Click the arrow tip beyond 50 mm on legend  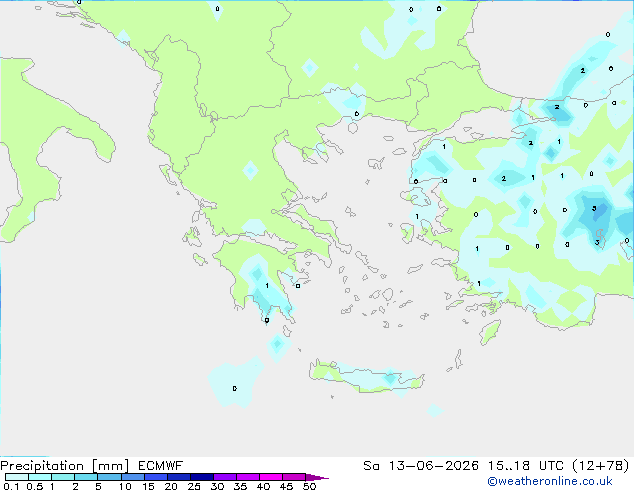(318, 477)
